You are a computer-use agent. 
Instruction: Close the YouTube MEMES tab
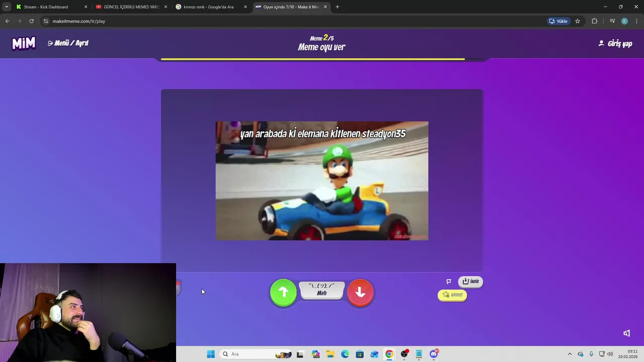(166, 7)
